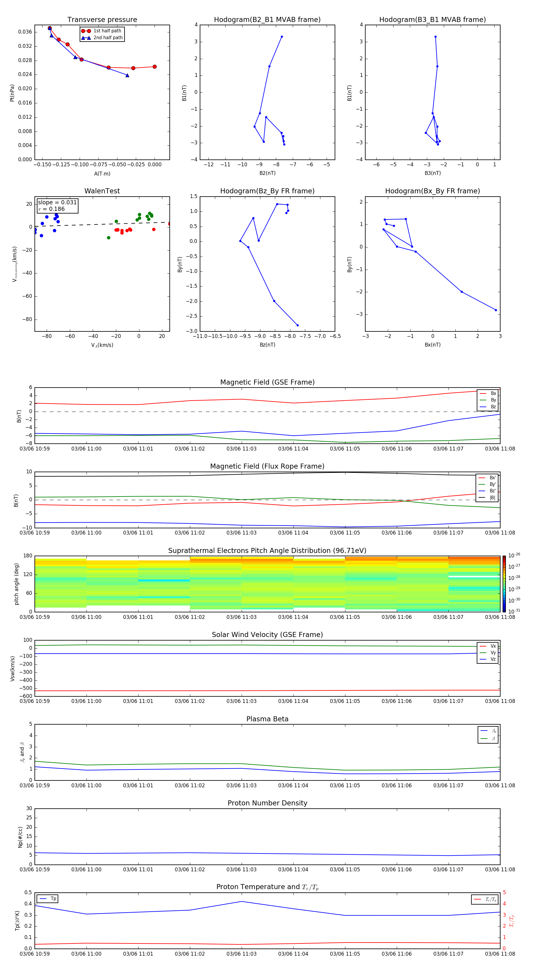Click the 'Np(#/cc)' y-axis label
535x980 pixels.
point(20,837)
